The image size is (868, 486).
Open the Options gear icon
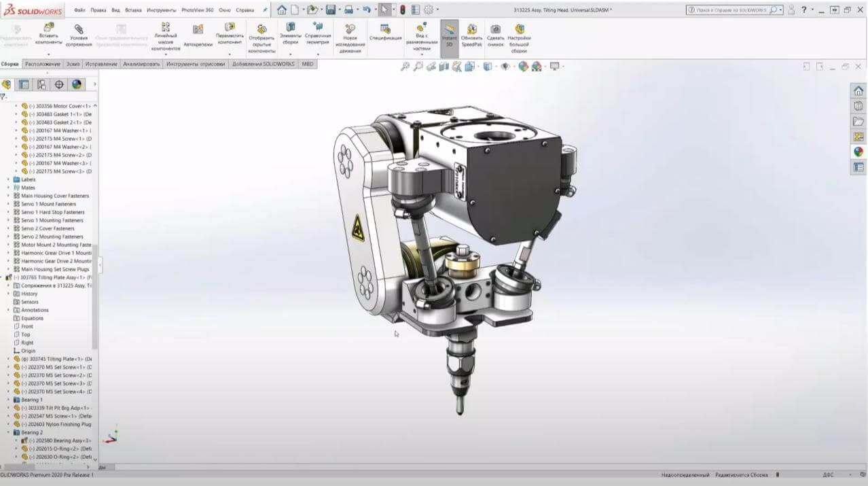[429, 10]
